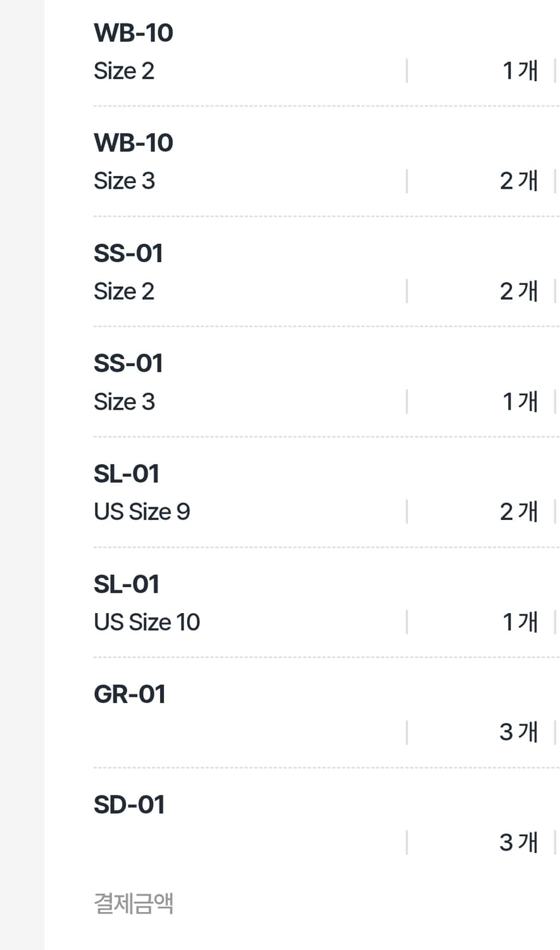This screenshot has width=560, height=950.
Task: Open the SD-01 product entry
Action: (129, 804)
